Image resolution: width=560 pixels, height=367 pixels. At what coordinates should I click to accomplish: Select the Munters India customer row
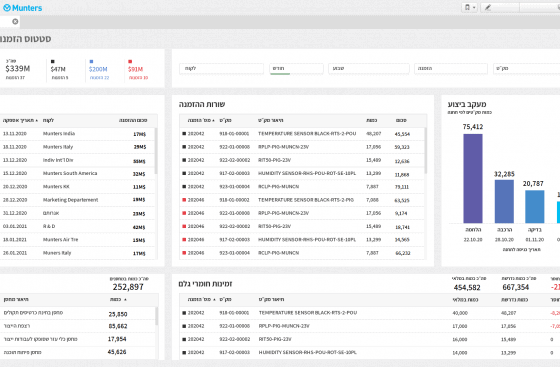[x=78, y=134]
